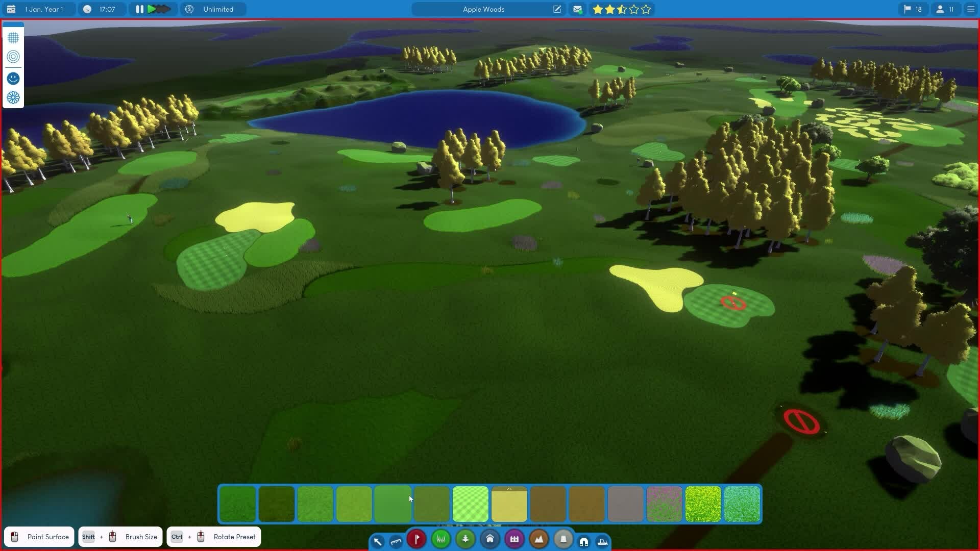Viewport: 980px width, 551px height.
Task: Toggle the concentric circles contour overlay
Action: pyautogui.click(x=13, y=57)
